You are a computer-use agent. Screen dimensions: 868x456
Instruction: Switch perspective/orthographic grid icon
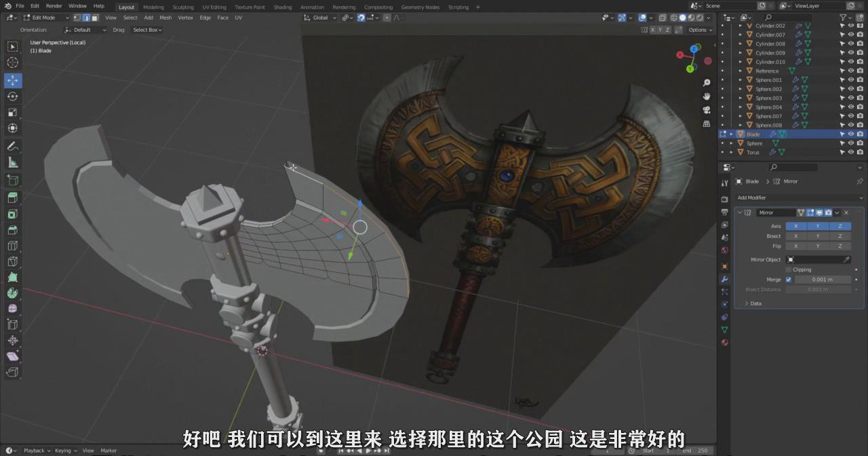pyautogui.click(x=707, y=123)
